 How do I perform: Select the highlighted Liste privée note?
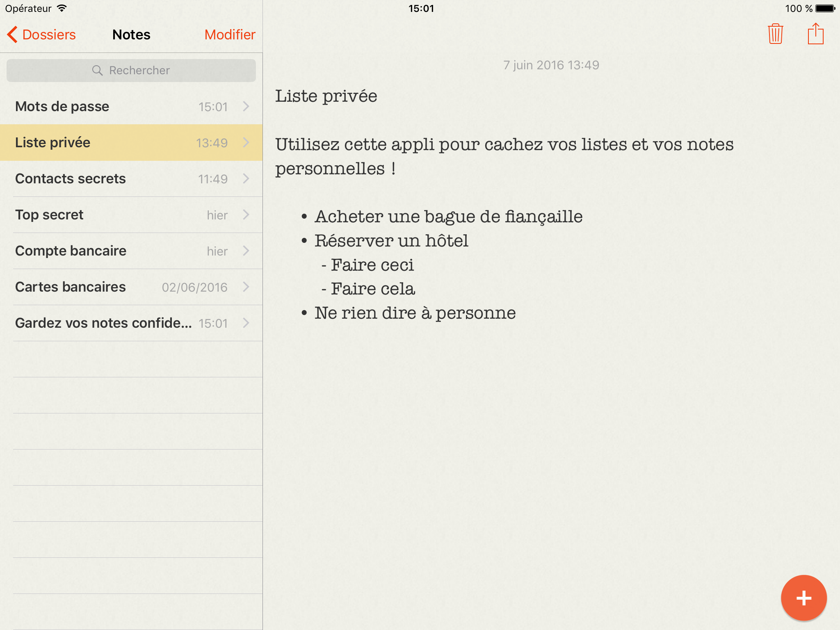[x=52, y=143]
